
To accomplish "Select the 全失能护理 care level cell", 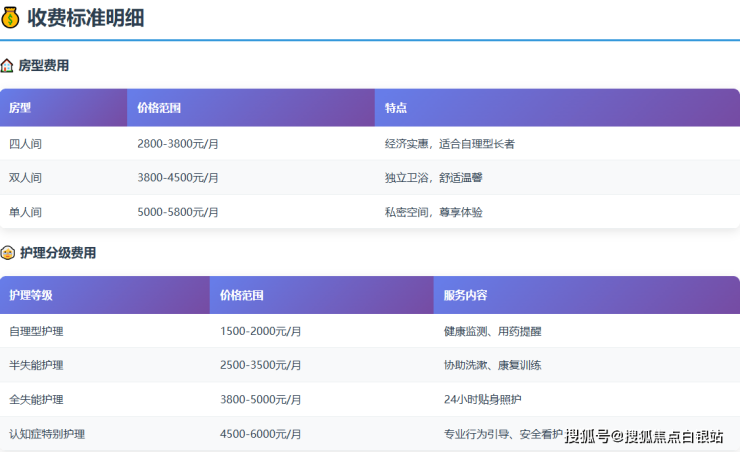I will click(36, 399).
